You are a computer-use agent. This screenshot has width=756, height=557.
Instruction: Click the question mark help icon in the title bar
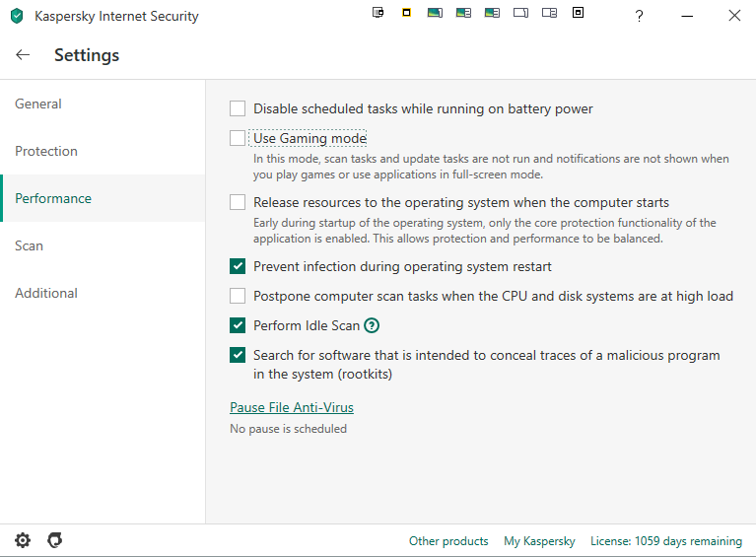pyautogui.click(x=639, y=16)
